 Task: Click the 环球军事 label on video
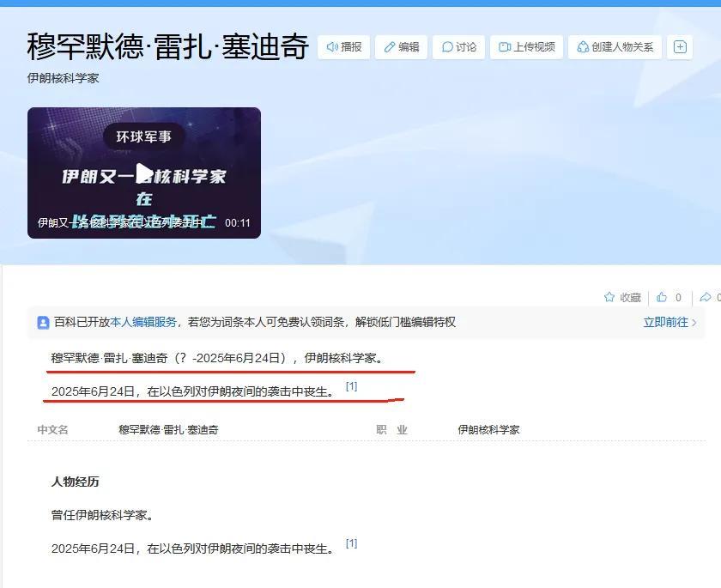point(144,136)
